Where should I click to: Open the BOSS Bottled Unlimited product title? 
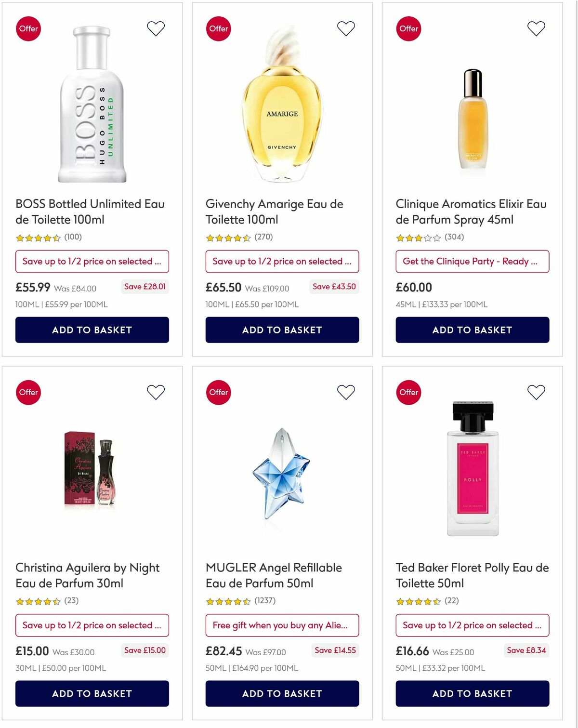pyautogui.click(x=90, y=211)
